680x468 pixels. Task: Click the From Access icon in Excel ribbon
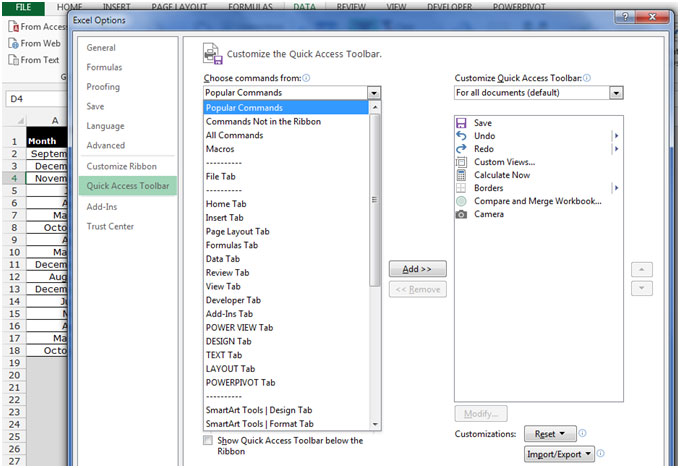pyautogui.click(x=14, y=27)
